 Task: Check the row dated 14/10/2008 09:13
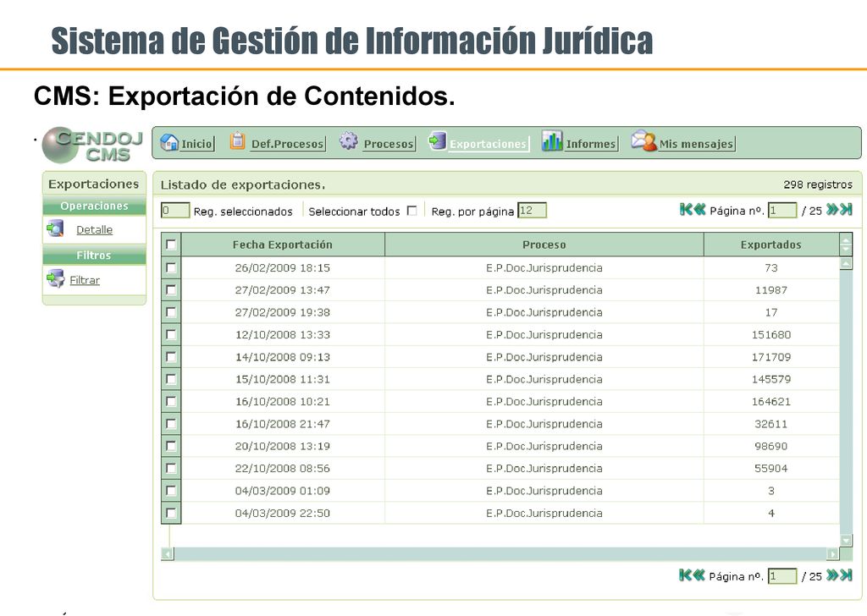(x=171, y=357)
